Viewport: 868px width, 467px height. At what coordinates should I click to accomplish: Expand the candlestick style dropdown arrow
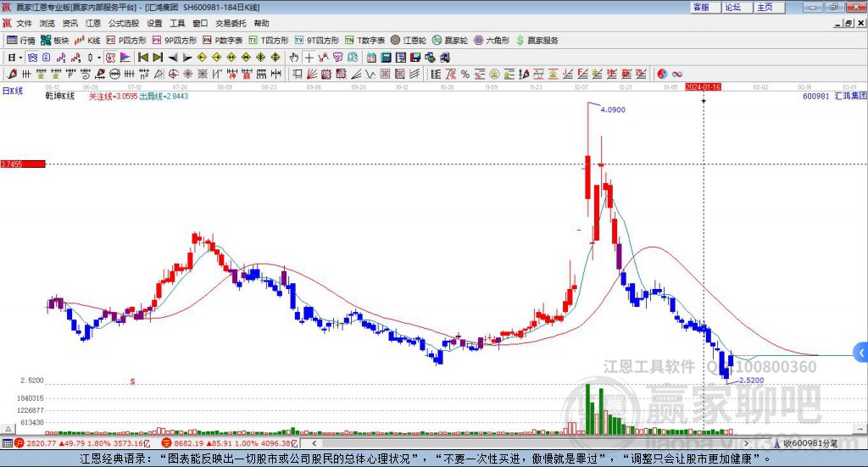pyautogui.click(x=99, y=57)
